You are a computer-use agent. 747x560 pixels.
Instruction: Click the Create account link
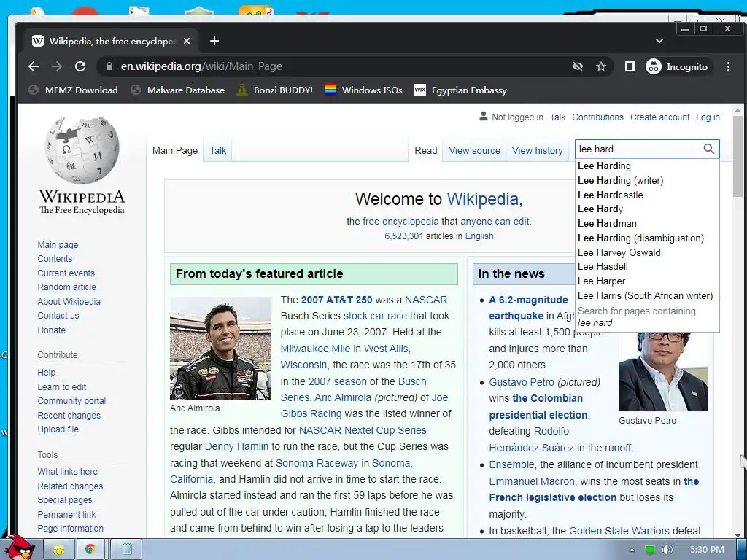pyautogui.click(x=659, y=117)
